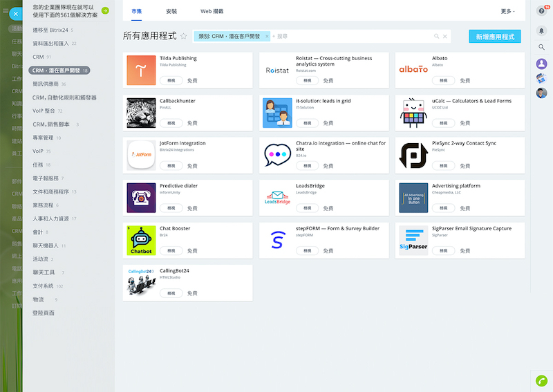Open the Chat Booster chatbot icon
The width and height of the screenshot is (553, 392).
[x=141, y=241]
